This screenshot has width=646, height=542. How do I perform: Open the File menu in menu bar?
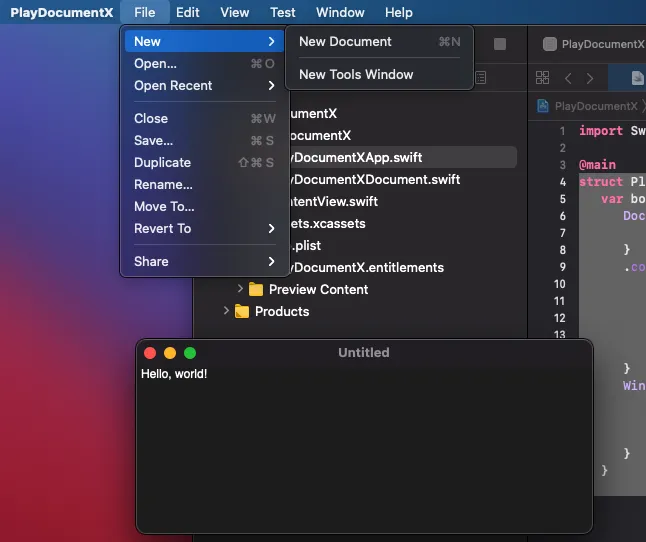pyautogui.click(x=145, y=12)
